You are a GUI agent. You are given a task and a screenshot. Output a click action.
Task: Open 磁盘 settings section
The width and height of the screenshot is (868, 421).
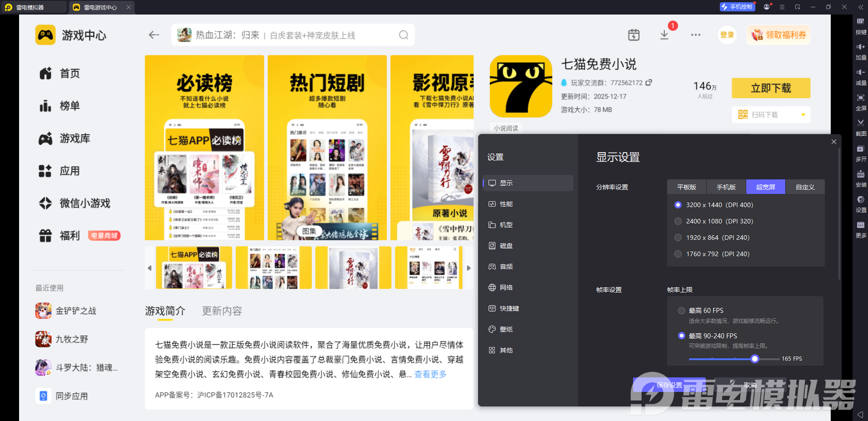[x=528, y=246]
